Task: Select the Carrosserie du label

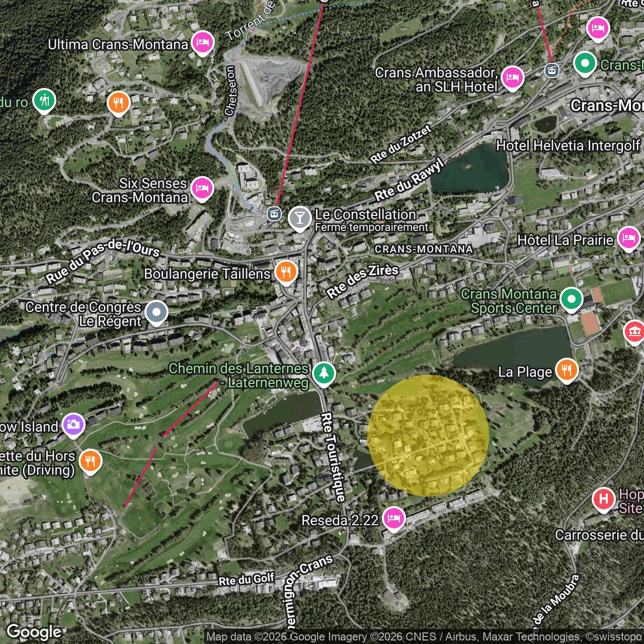Action: 599,535
